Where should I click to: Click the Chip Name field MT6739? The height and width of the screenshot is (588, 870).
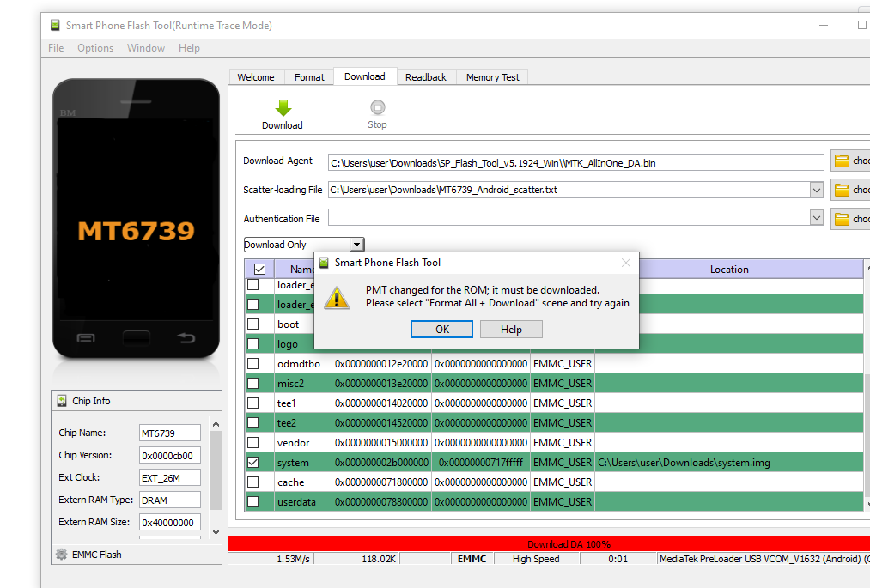(x=170, y=433)
